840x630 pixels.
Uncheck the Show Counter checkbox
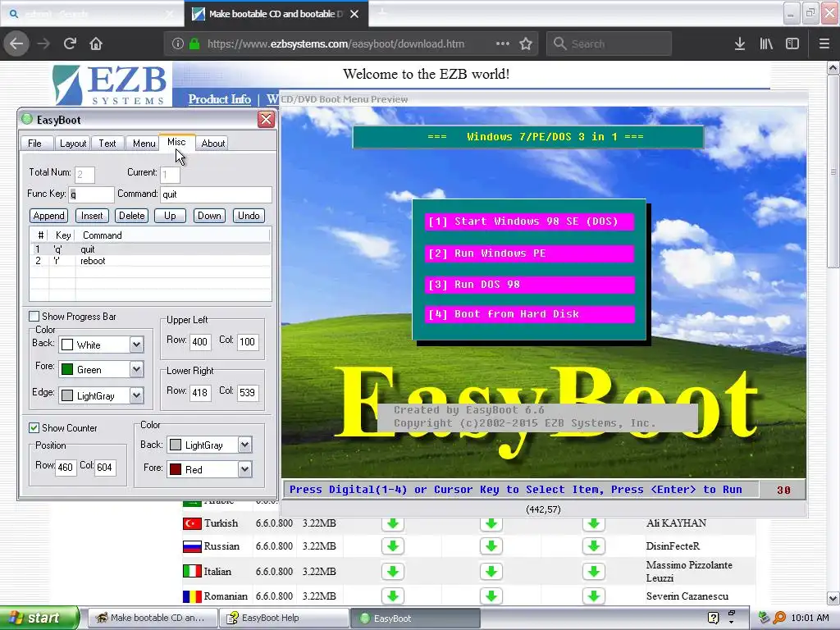[x=34, y=427]
